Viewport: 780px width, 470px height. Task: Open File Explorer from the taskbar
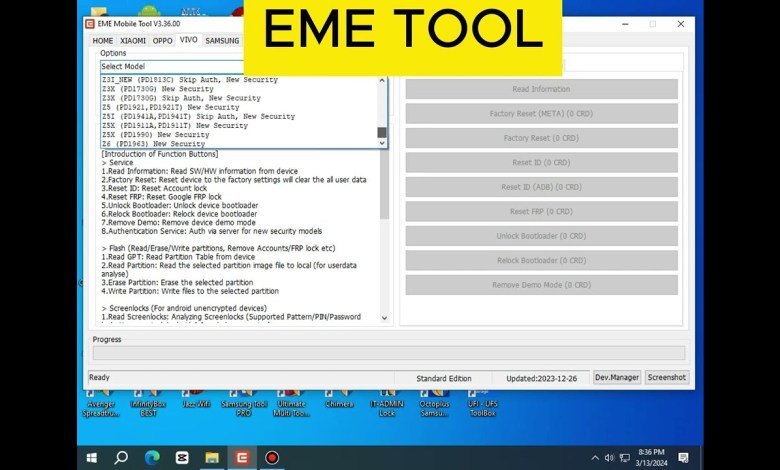[x=212, y=458]
